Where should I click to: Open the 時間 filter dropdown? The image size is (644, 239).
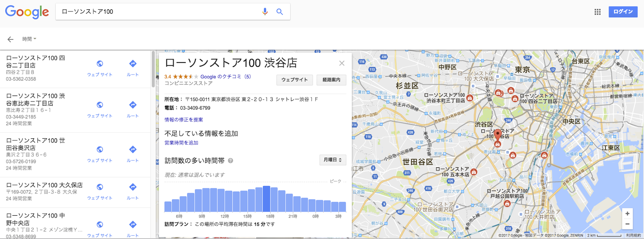(29, 39)
